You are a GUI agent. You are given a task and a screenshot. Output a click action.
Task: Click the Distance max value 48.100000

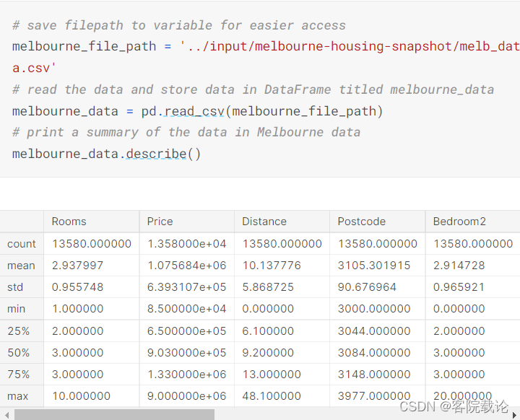click(272, 396)
